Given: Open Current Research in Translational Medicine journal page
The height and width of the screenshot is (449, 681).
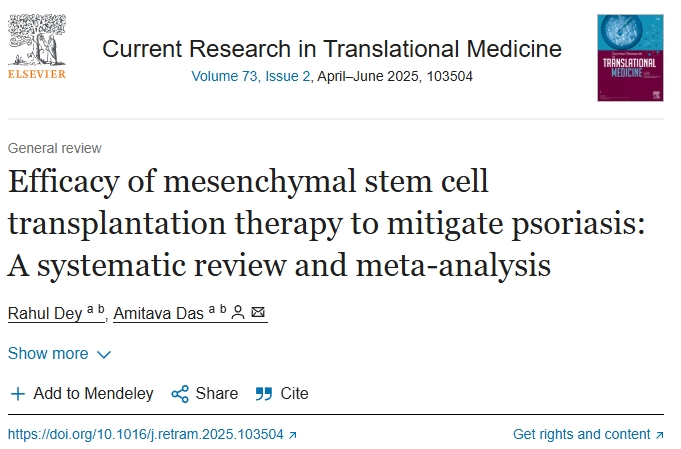Looking at the screenshot, I should point(332,48).
